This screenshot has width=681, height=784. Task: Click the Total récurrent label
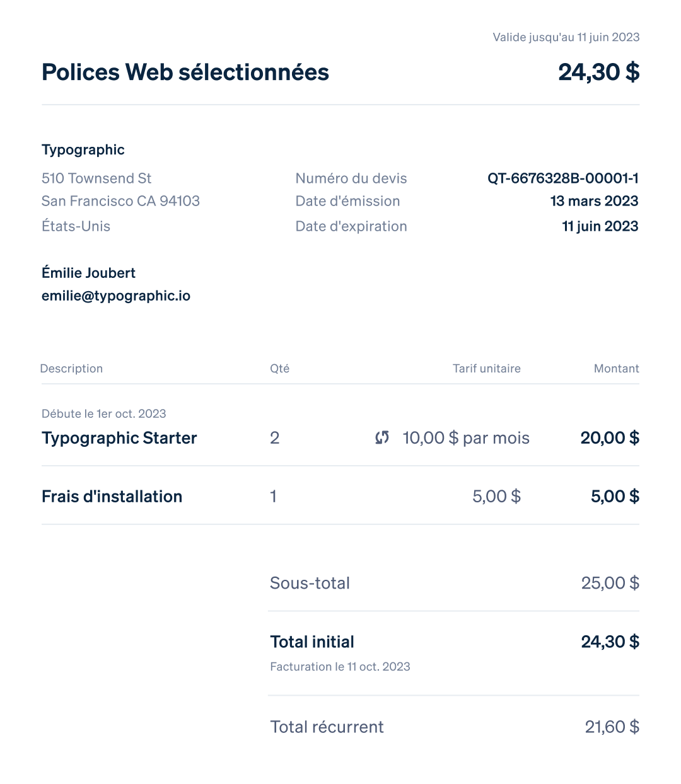point(327,727)
